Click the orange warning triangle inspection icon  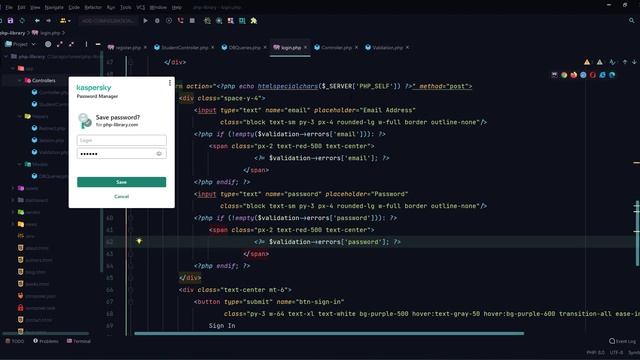point(587,62)
